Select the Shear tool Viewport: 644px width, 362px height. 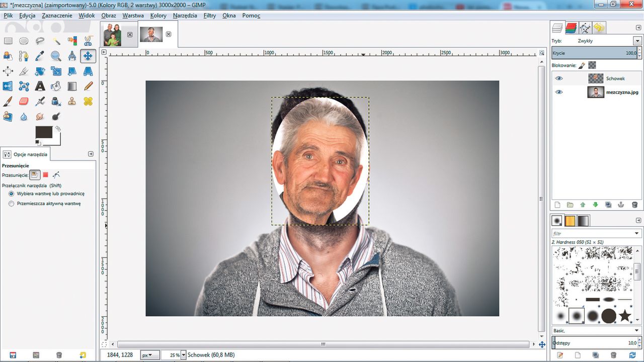(72, 71)
